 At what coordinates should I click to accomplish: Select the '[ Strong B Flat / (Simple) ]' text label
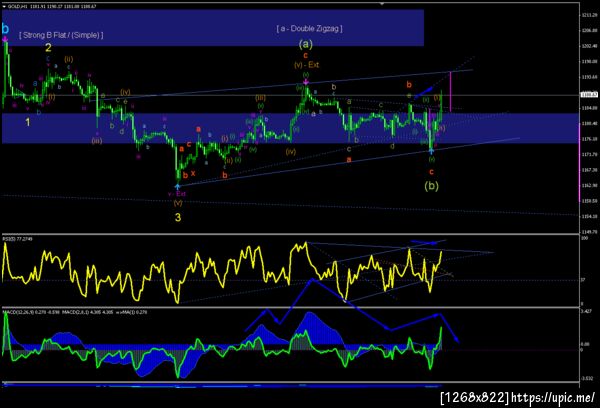pyautogui.click(x=61, y=35)
